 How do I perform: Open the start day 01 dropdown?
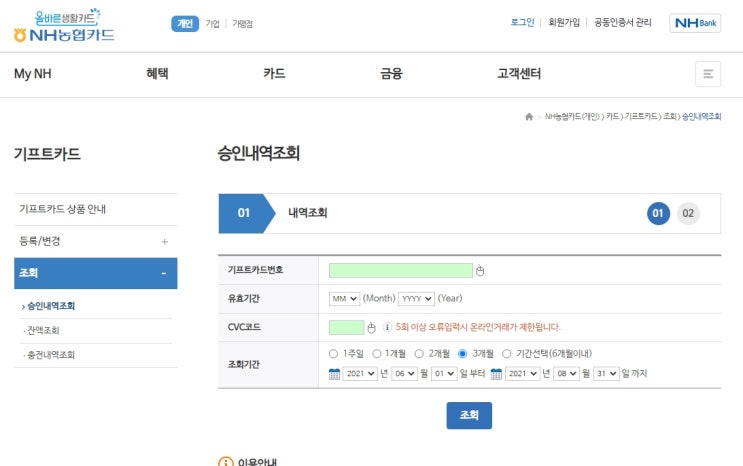pos(444,374)
